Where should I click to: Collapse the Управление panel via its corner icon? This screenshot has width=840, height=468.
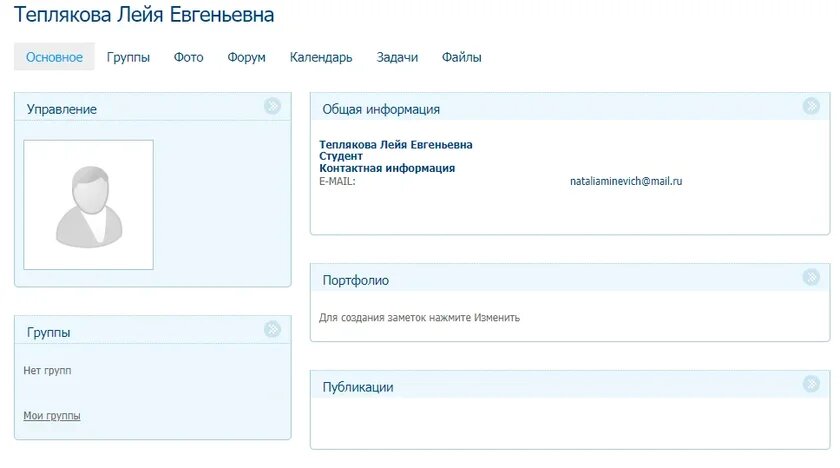(272, 106)
